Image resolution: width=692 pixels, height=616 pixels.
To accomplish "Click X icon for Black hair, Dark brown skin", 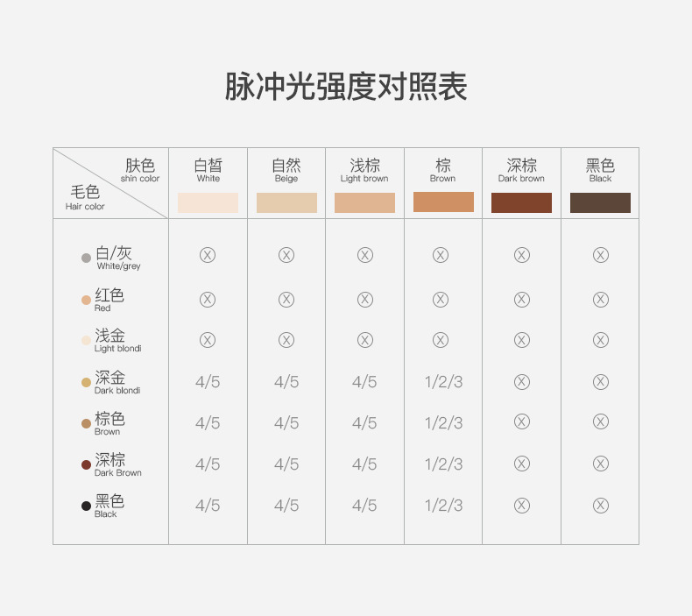I will (x=522, y=506).
